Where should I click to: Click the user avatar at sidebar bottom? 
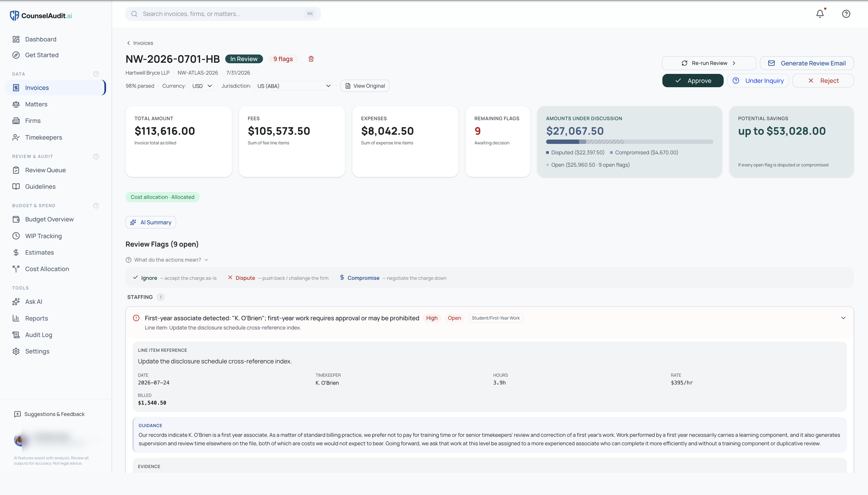[20, 440]
